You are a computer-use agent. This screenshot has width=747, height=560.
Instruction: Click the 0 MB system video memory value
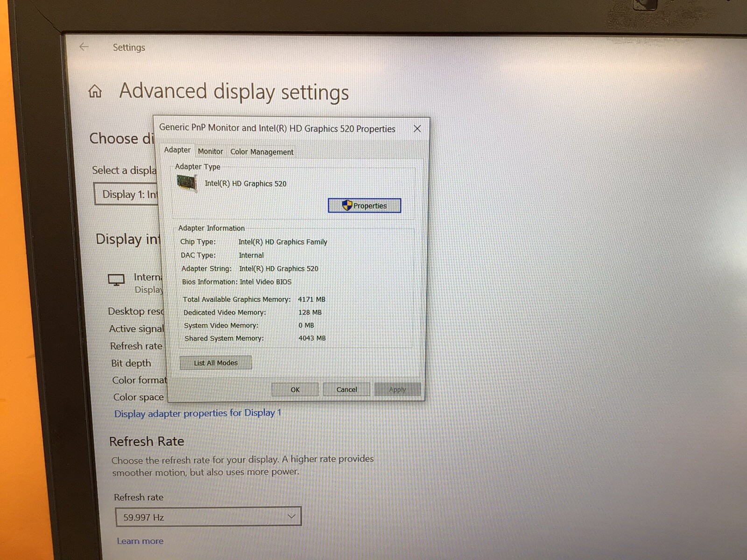click(x=306, y=325)
